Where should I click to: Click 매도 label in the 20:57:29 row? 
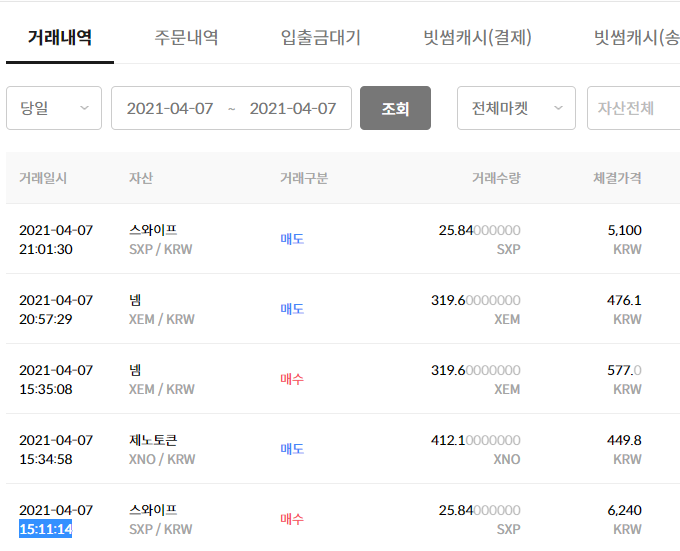(x=292, y=309)
